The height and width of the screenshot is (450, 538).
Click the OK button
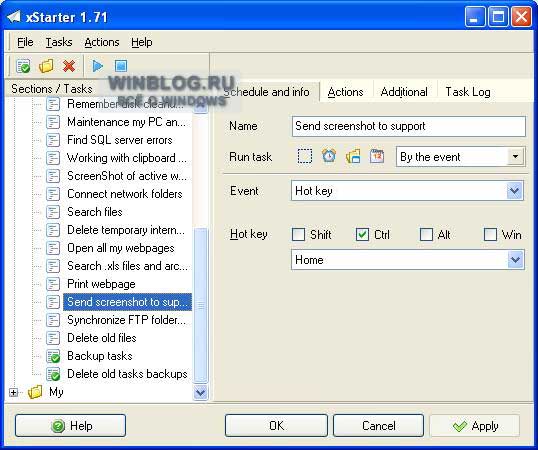[276, 426]
